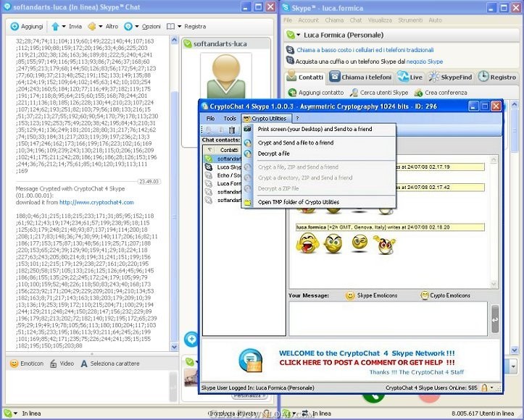Open the cryptochat4.com download link
This screenshot has width=524, height=420.
tap(96, 202)
